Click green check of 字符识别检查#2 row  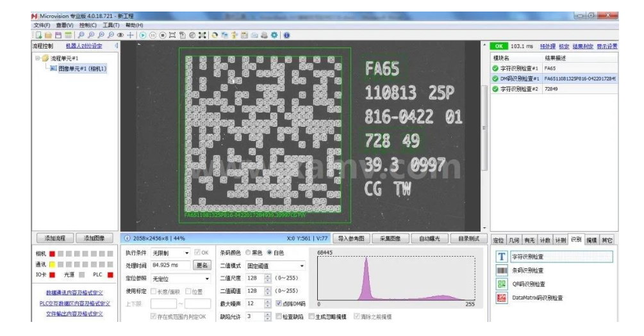click(495, 89)
